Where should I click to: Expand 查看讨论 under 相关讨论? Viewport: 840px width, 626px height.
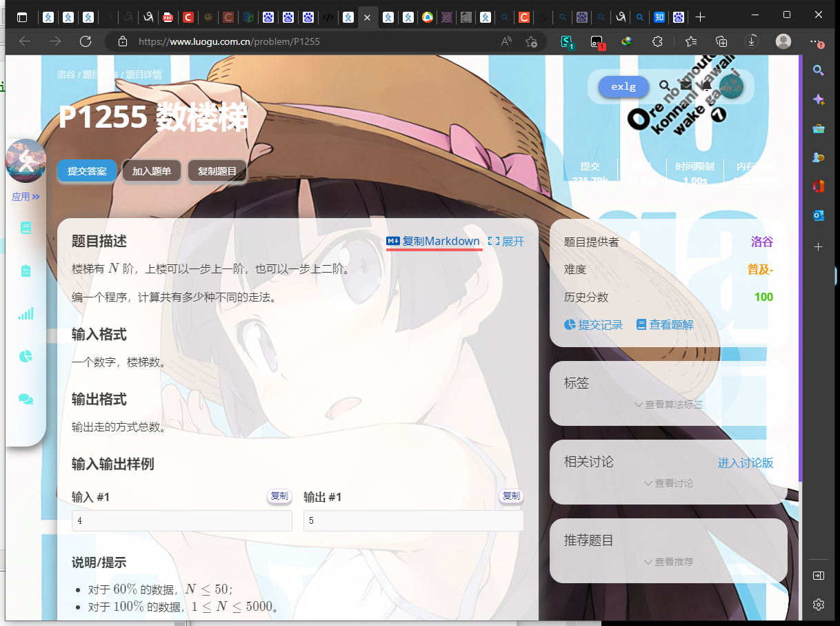pyautogui.click(x=668, y=483)
